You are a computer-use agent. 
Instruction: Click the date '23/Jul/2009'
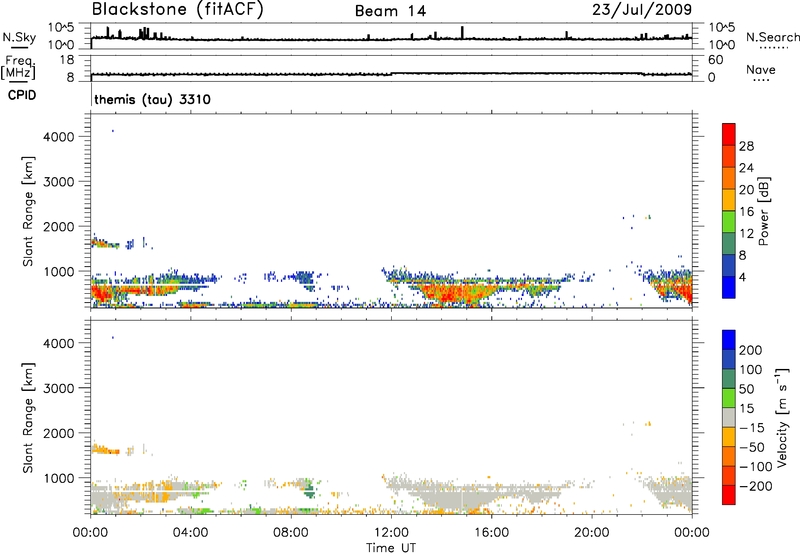(642, 10)
